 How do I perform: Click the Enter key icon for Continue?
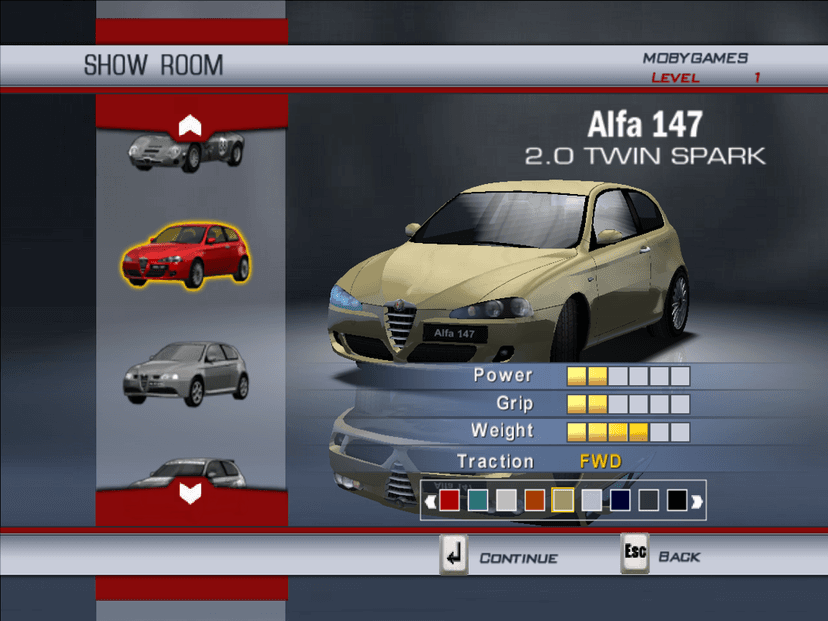pos(454,554)
